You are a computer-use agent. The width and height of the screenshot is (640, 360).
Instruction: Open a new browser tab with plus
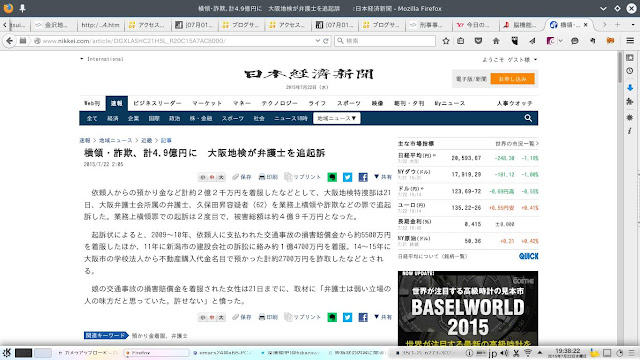[617, 25]
